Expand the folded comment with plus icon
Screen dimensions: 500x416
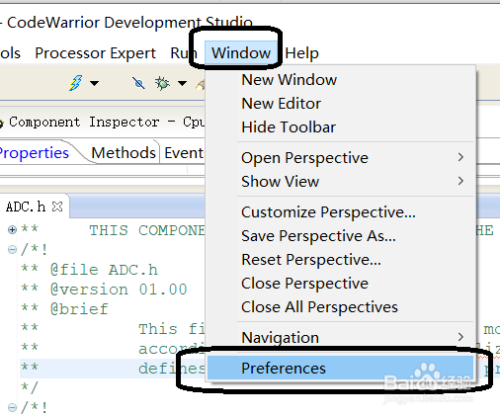12,229
